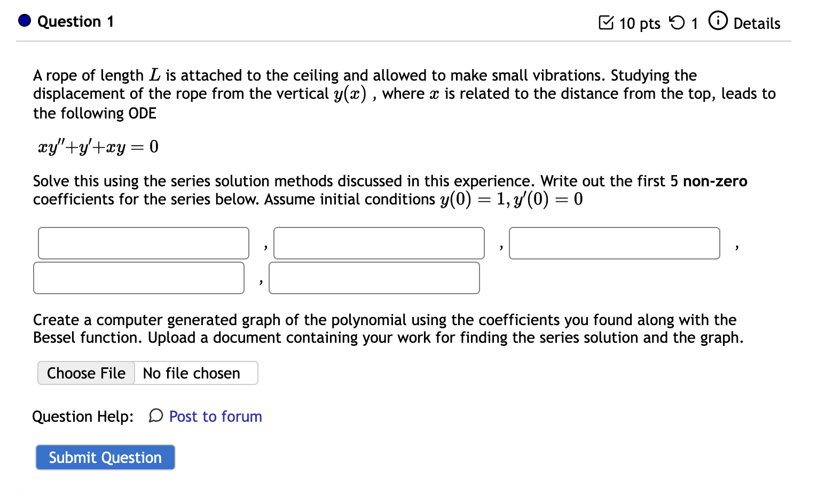
Task: Click the Question 1 heading
Action: point(75,22)
